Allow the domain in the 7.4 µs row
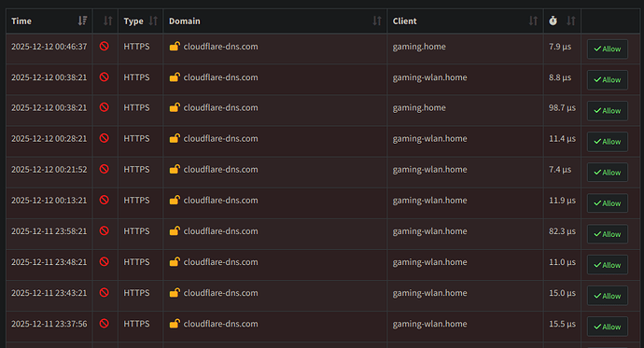 (608, 173)
